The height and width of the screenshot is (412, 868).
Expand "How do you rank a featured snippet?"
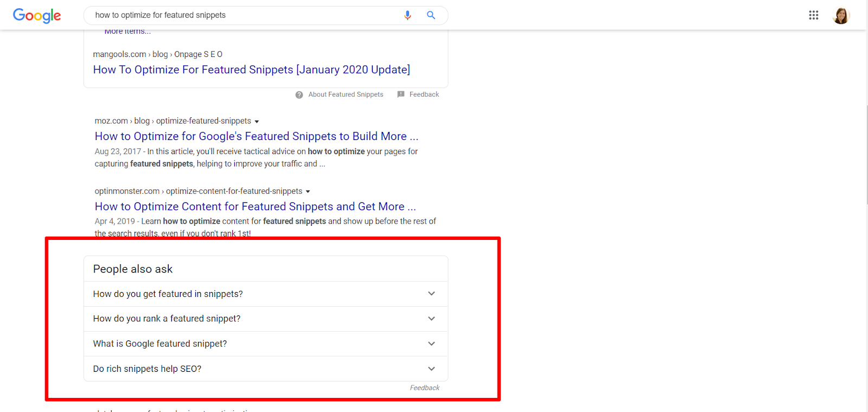[x=266, y=319]
